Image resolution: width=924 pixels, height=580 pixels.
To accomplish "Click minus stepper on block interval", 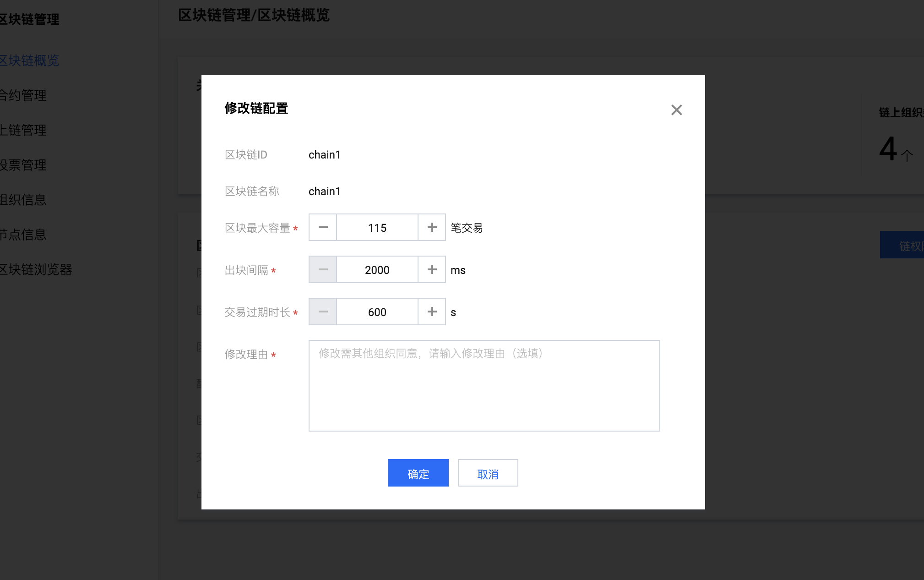I will tap(323, 269).
